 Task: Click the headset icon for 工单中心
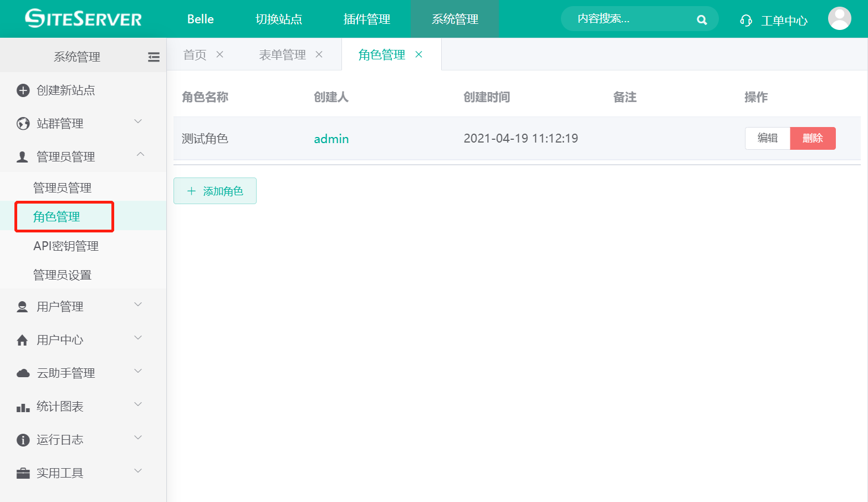point(746,21)
